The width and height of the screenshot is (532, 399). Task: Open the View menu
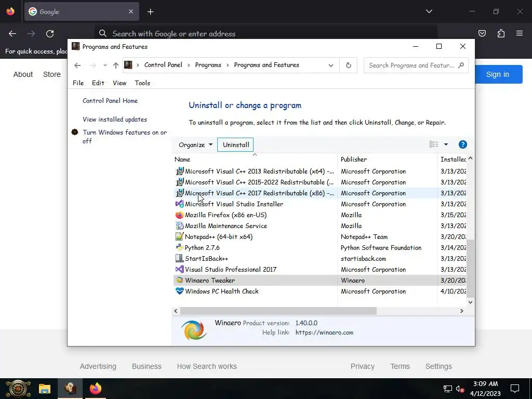coord(119,83)
